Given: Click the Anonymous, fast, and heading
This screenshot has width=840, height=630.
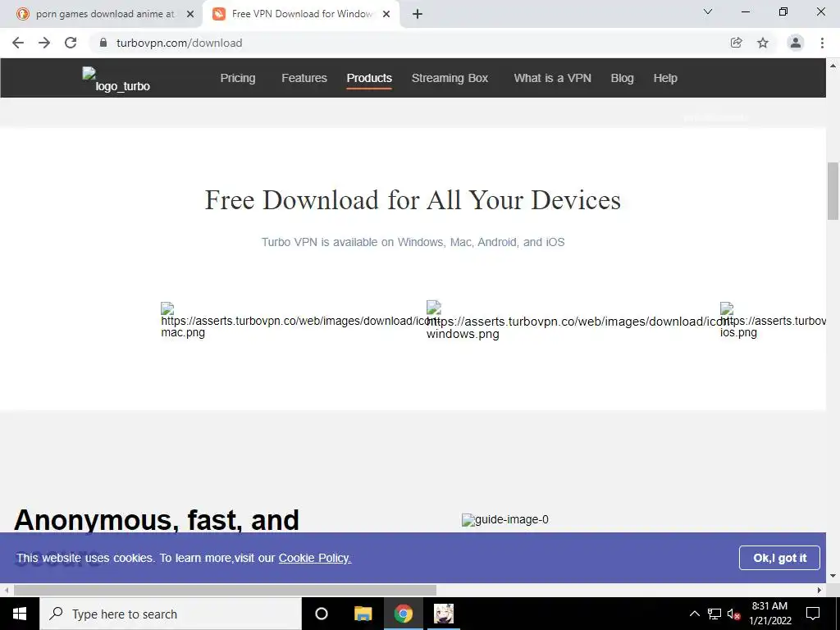Looking at the screenshot, I should 157,519.
